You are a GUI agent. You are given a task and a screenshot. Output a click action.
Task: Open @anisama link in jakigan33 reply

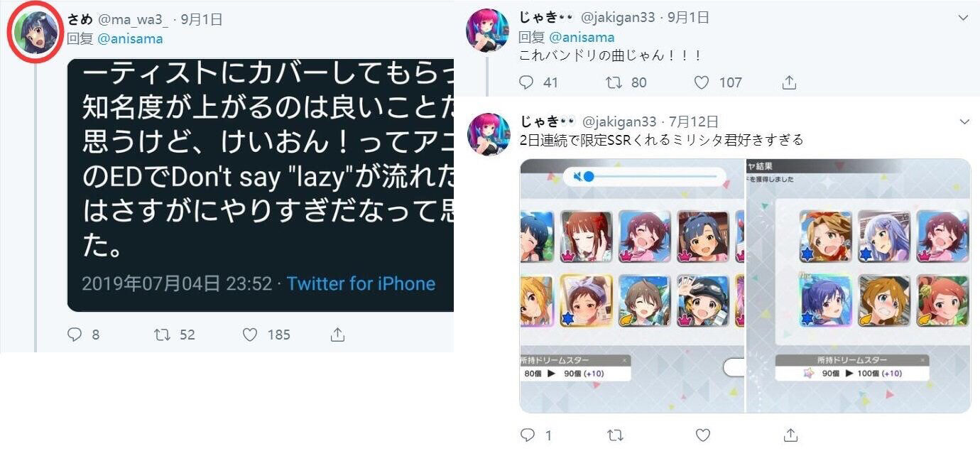click(x=582, y=37)
